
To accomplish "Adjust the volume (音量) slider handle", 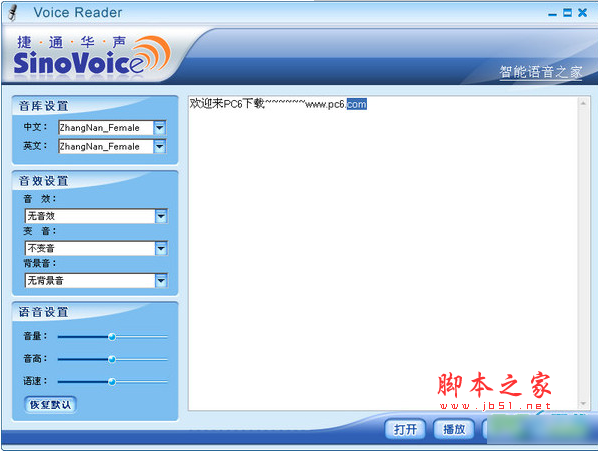I will pos(112,337).
